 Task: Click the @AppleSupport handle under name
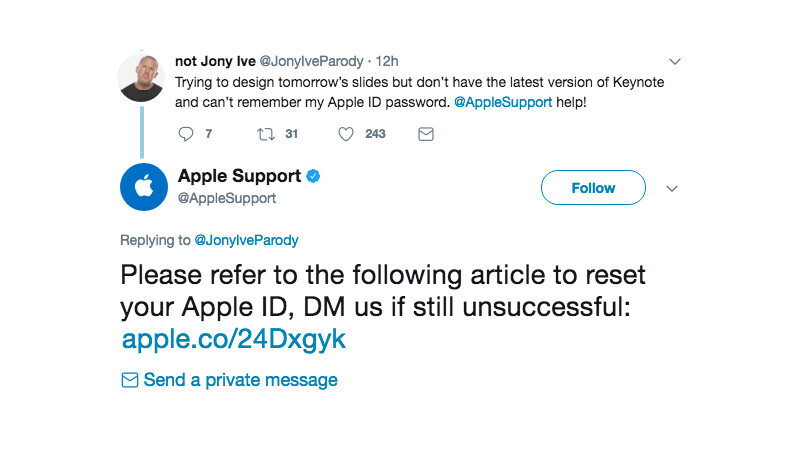(227, 198)
